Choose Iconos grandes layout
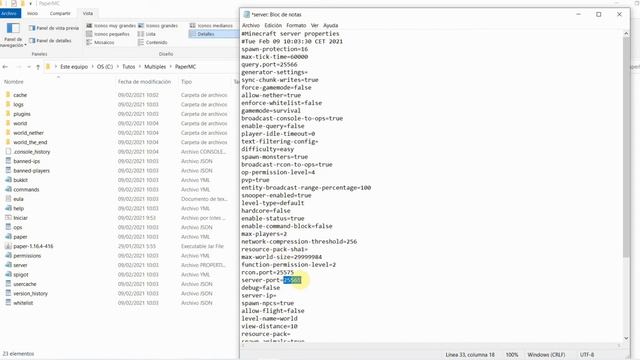The height and width of the screenshot is (360, 640). tap(158, 26)
